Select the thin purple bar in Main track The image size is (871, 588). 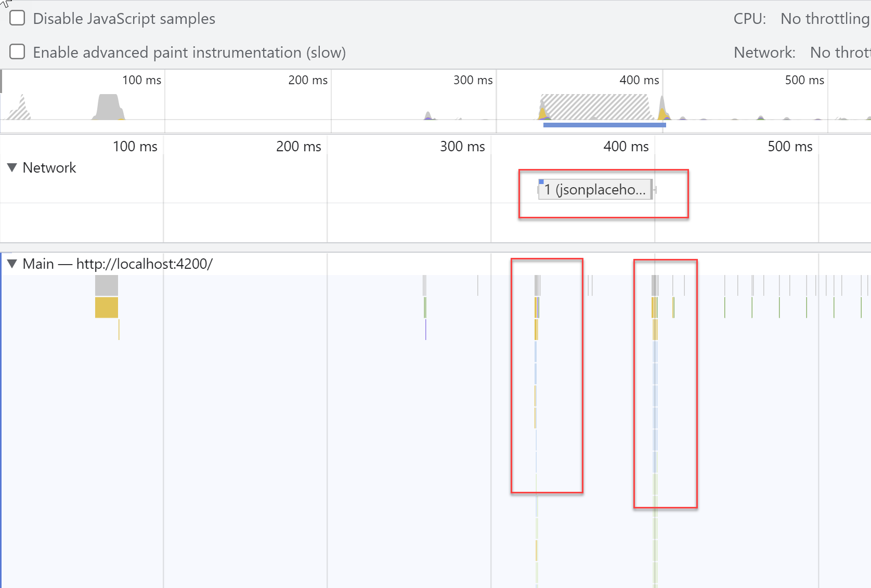(x=426, y=329)
